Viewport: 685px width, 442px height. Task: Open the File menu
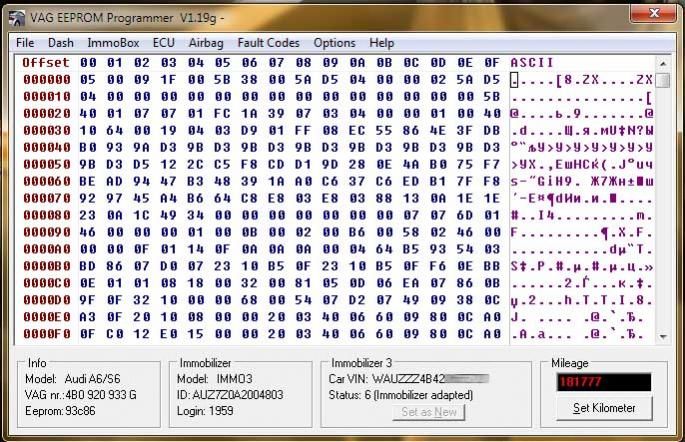click(25, 43)
